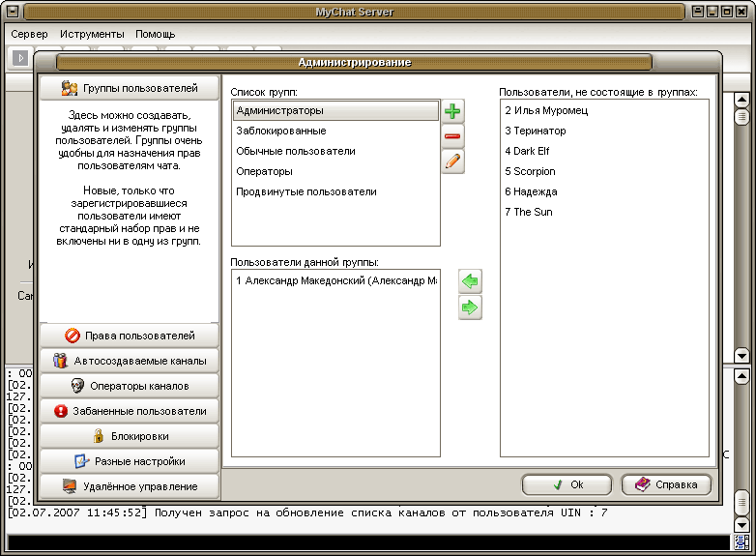
Task: Click the log pane scroll up arrow
Action: pyautogui.click(x=741, y=376)
